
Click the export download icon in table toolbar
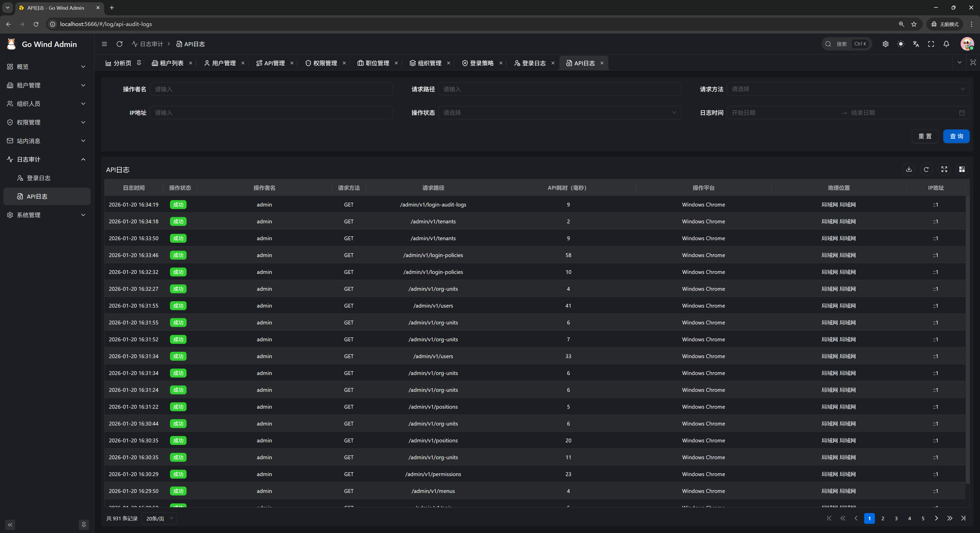point(909,169)
